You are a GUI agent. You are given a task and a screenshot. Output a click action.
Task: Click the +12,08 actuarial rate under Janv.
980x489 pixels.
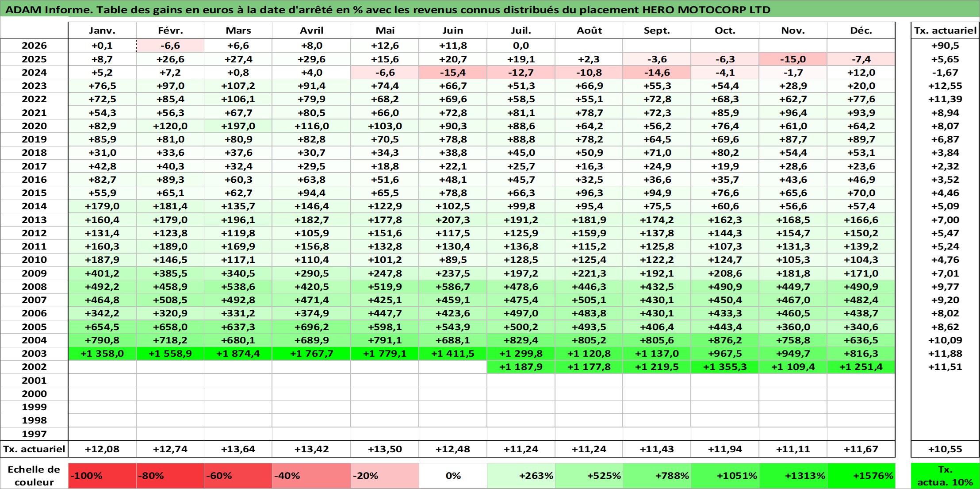102,449
